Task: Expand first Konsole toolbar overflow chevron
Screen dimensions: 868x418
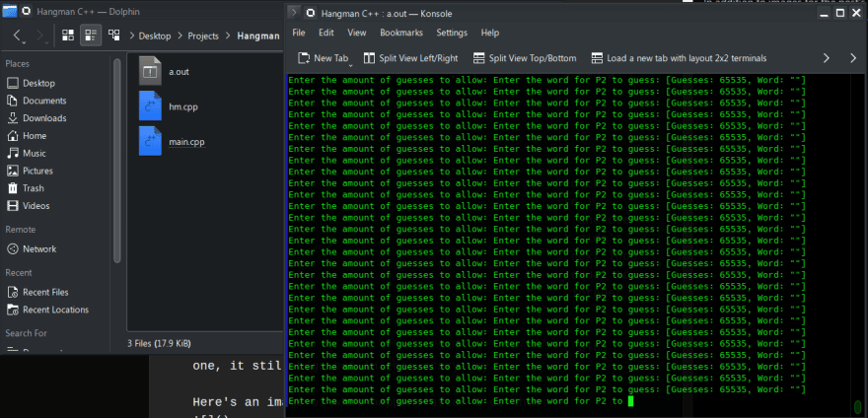Action: 827,58
